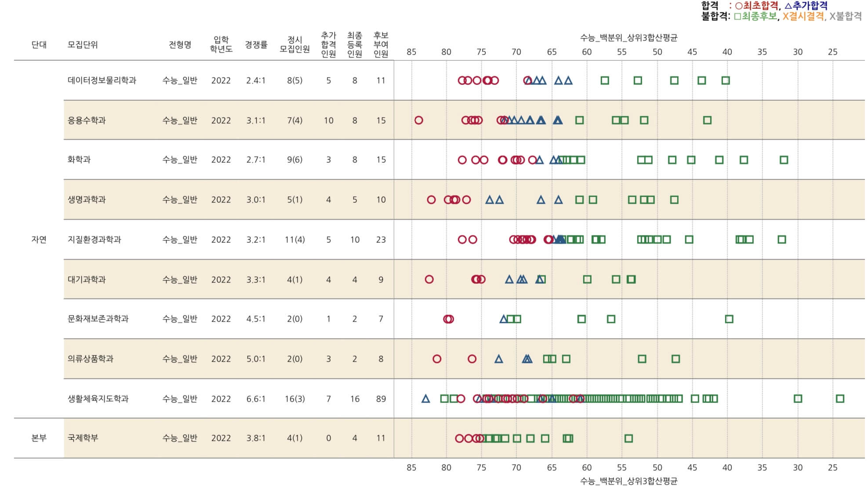Click the 생명과학과 department name
The height and width of the screenshot is (490, 868).
point(87,200)
